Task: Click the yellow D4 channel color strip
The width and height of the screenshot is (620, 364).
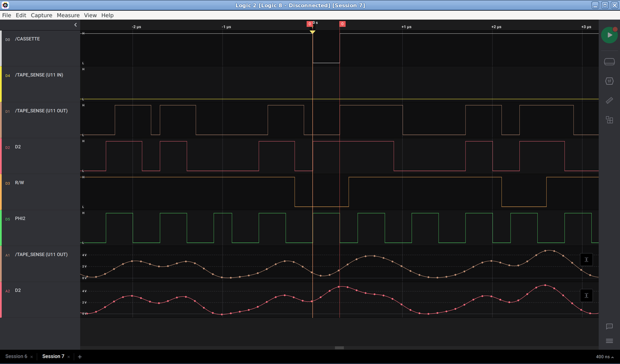Action: pyautogui.click(x=1, y=84)
